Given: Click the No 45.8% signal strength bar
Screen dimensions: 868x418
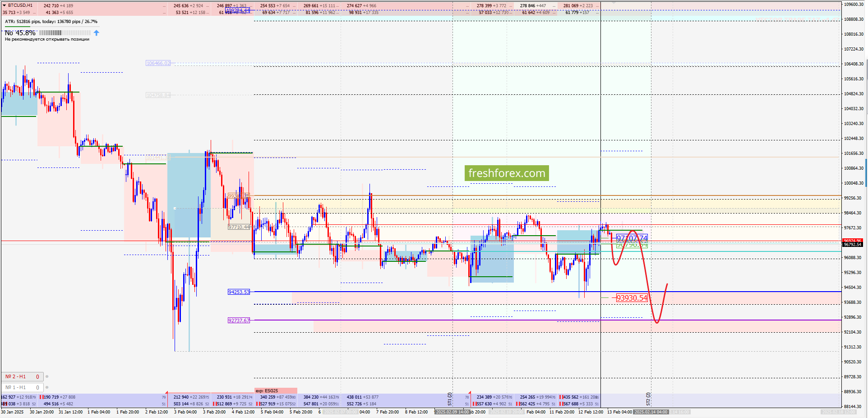Looking at the screenshot, I should 65,33.
